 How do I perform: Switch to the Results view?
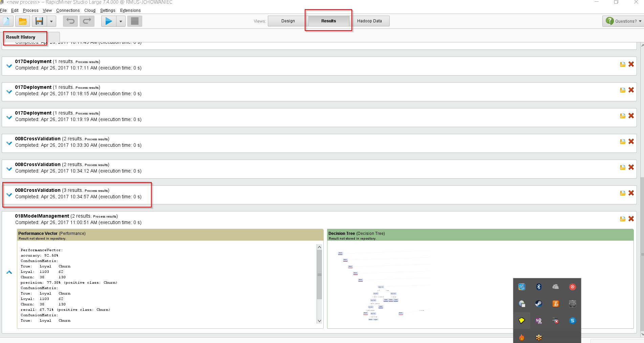329,21
